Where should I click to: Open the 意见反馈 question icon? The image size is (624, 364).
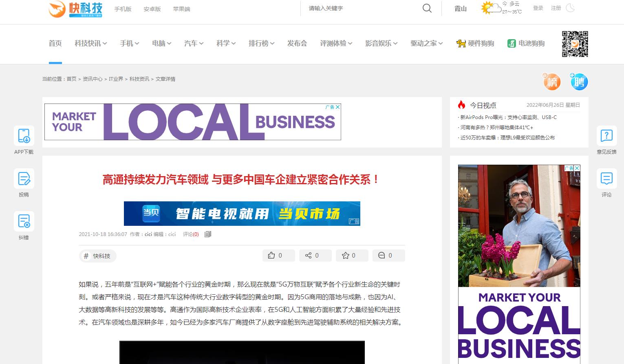606,136
